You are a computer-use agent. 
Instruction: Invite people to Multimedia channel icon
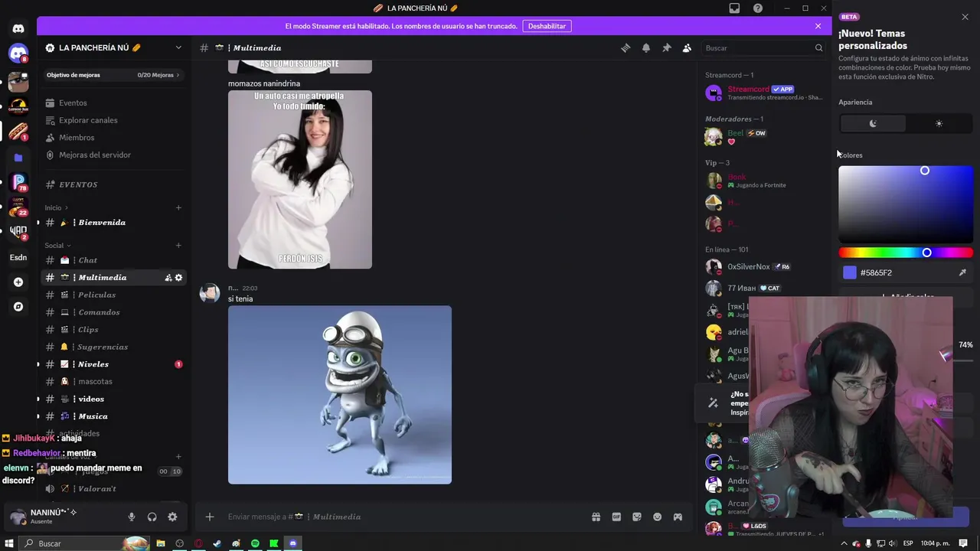coord(168,278)
